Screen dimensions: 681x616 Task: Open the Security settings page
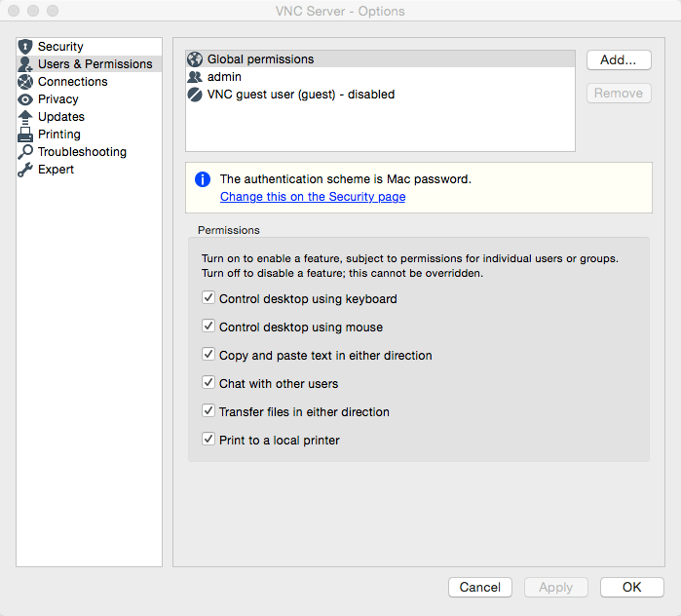click(x=89, y=47)
